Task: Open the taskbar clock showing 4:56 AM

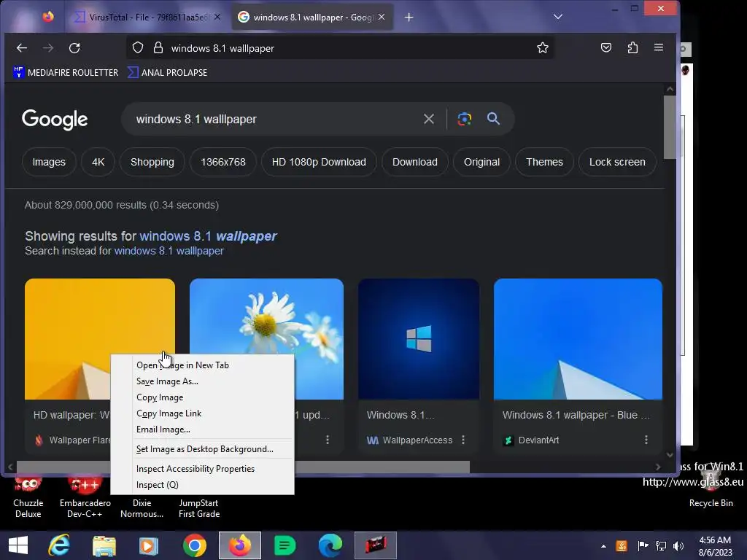Action: (x=715, y=546)
